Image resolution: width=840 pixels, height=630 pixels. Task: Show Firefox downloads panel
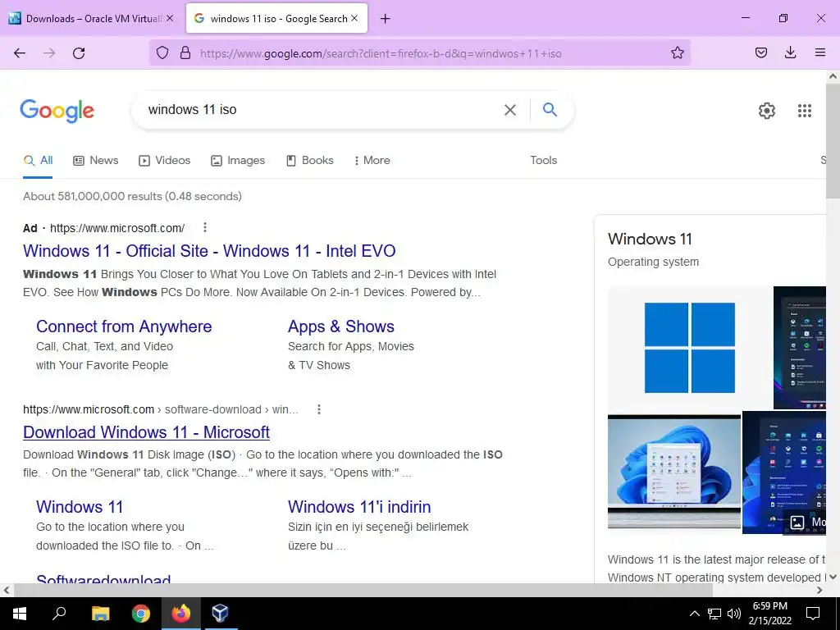[790, 52]
